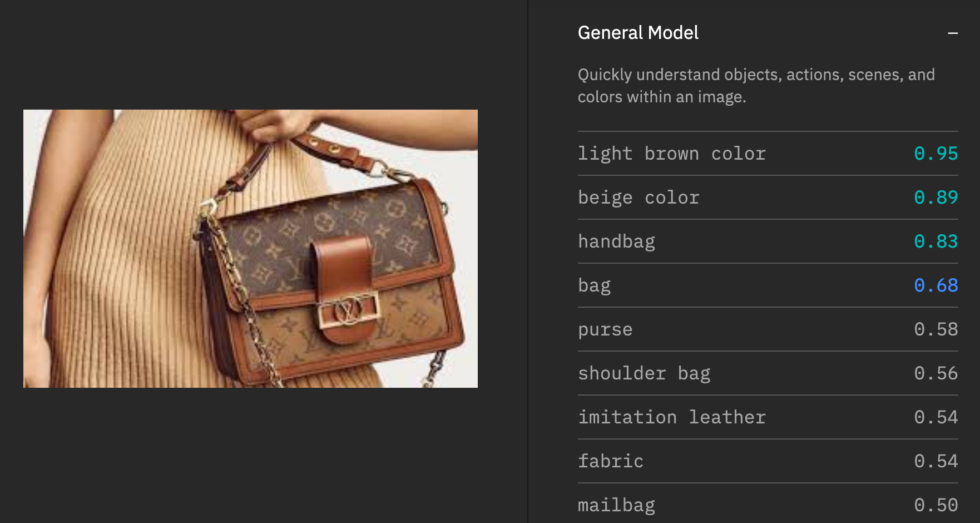Click the 0.58 purse probability
The image size is (980, 523).
point(936,329)
